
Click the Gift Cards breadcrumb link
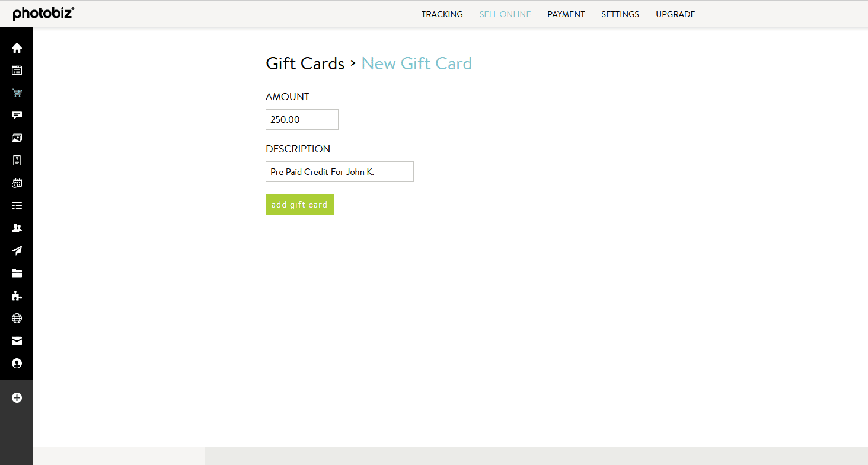pos(305,63)
